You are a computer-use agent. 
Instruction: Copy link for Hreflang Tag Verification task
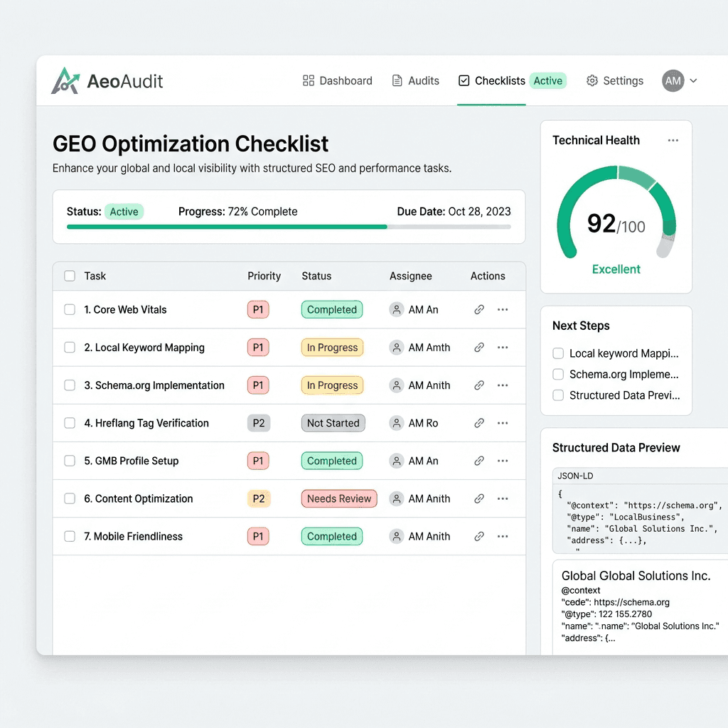[x=479, y=423]
